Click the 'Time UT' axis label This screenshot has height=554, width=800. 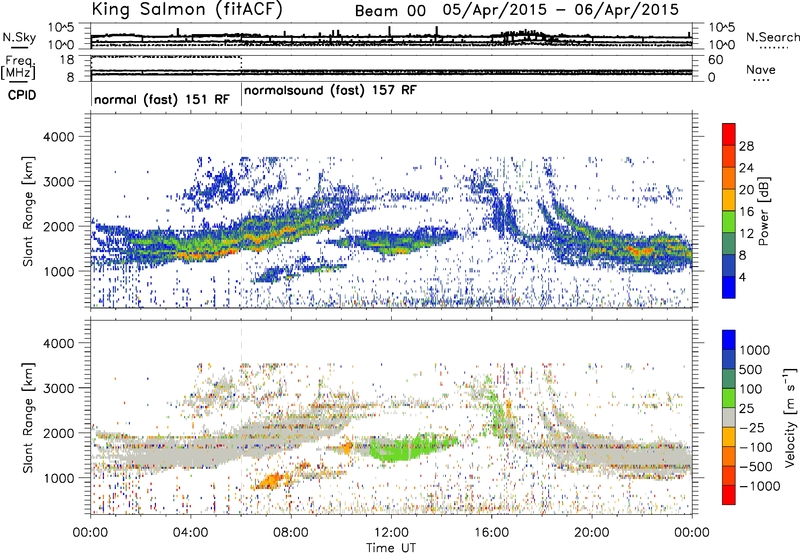pos(391,548)
